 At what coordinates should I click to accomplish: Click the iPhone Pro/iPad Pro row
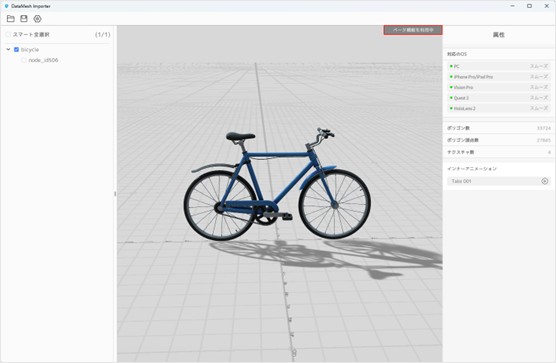(498, 77)
